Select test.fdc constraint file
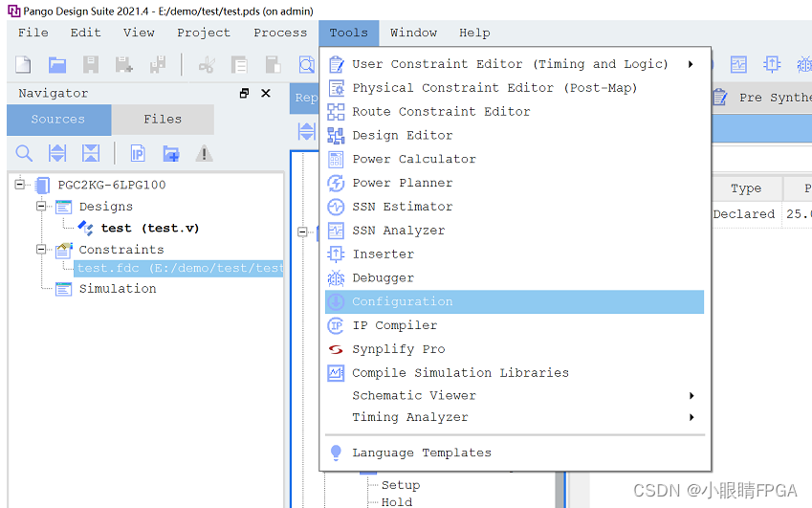The height and width of the screenshot is (508, 812). [x=179, y=268]
